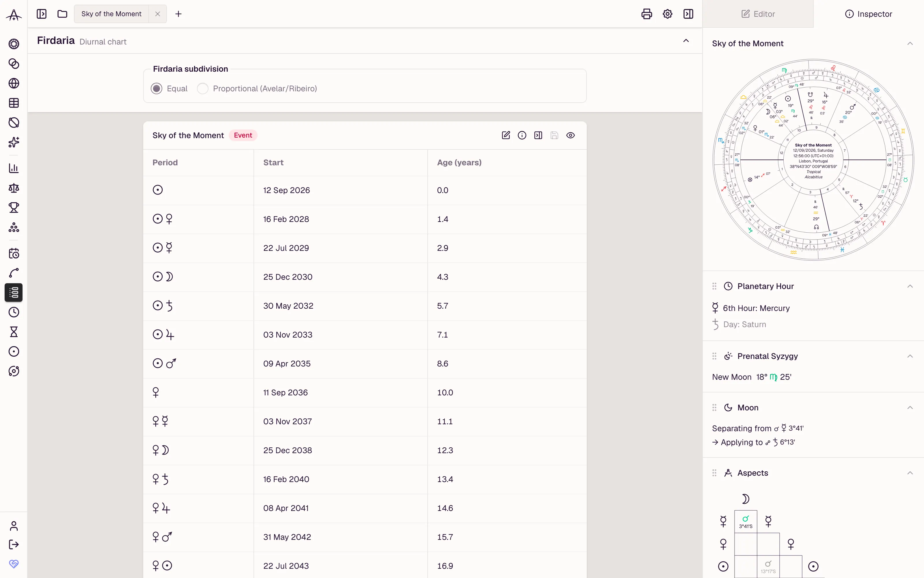Image resolution: width=924 pixels, height=578 pixels.
Task: Open the hourglass icon in sidebar
Action: [14, 332]
